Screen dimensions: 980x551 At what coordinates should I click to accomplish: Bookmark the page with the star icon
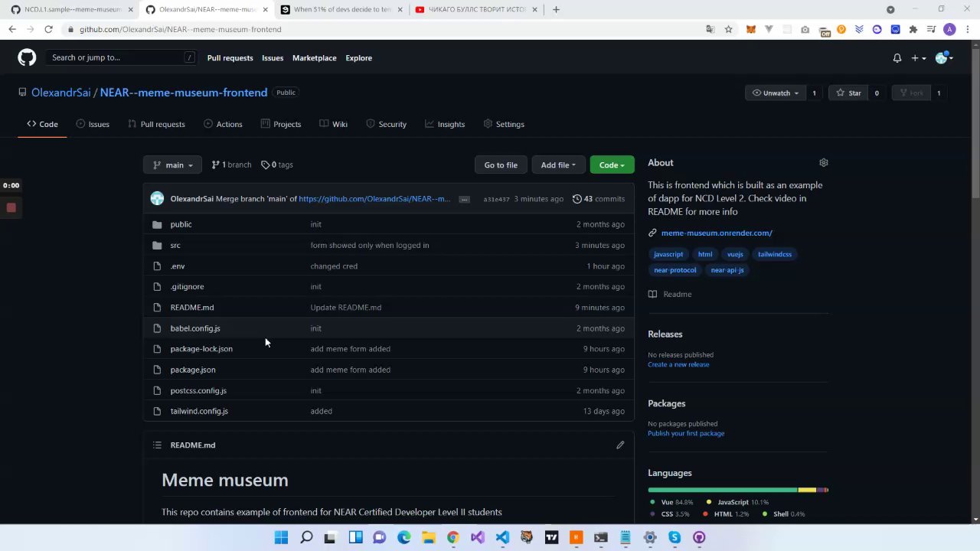pyautogui.click(x=728, y=29)
